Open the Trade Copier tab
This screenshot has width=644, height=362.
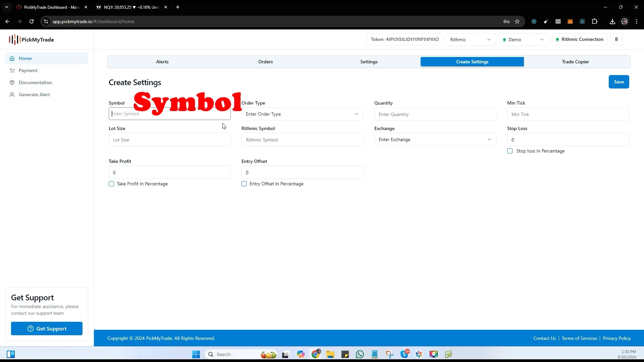click(x=576, y=62)
